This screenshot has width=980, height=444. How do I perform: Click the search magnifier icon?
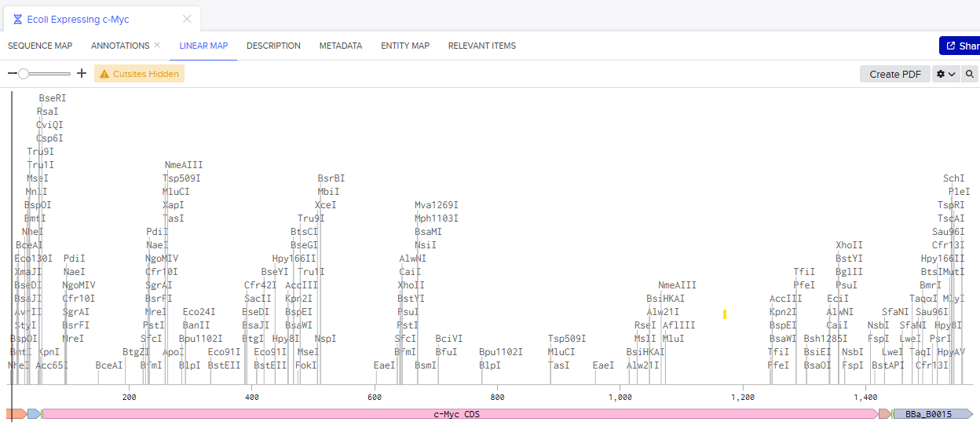pyautogui.click(x=971, y=74)
